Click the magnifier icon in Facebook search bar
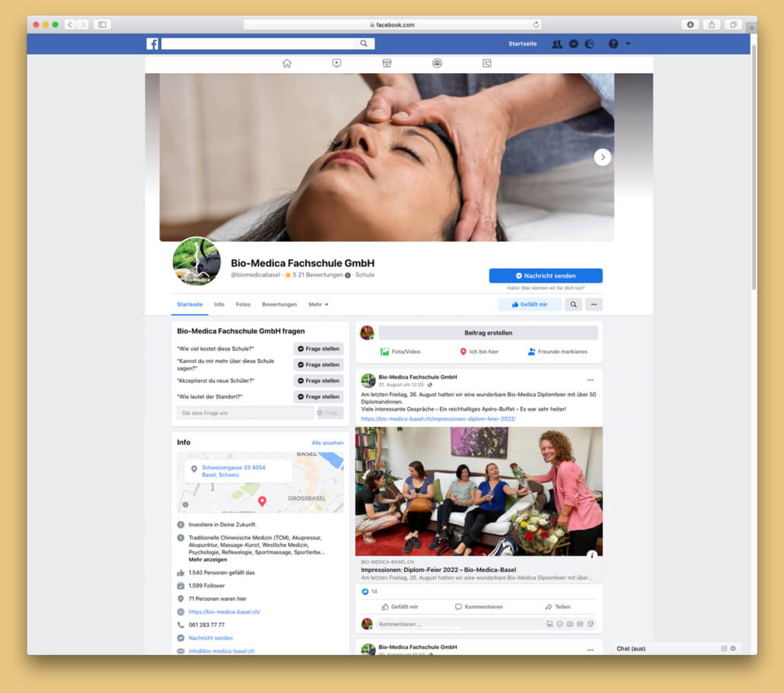 point(364,43)
